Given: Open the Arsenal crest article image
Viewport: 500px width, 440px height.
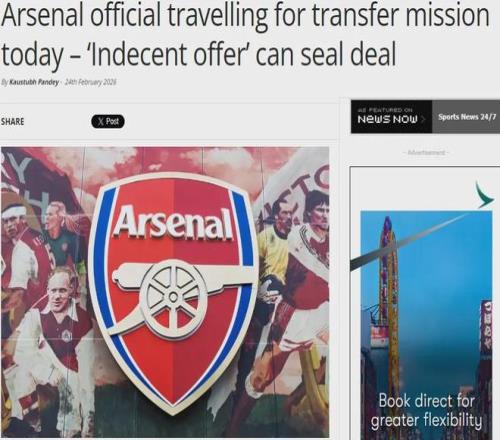Looking at the screenshot, I should pos(165,292).
